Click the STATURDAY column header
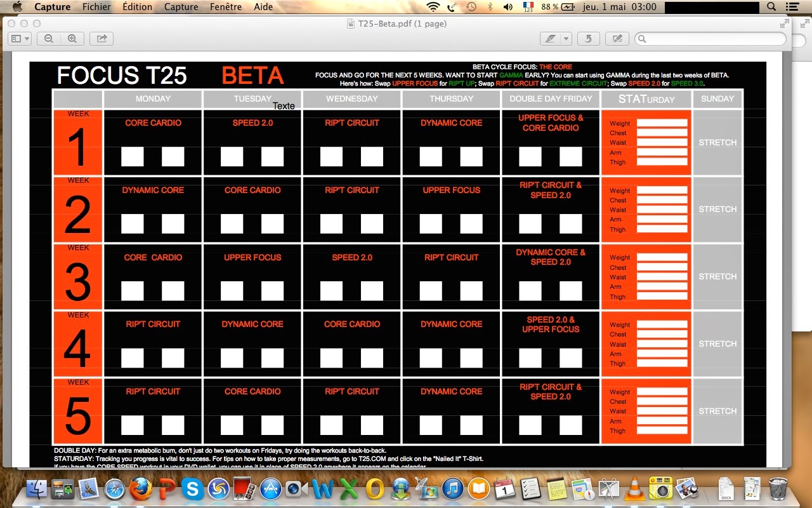Image resolution: width=812 pixels, height=508 pixels. tap(646, 99)
